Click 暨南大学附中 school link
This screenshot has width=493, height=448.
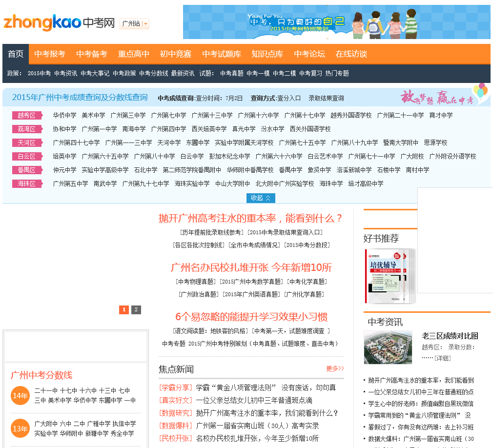401,143
